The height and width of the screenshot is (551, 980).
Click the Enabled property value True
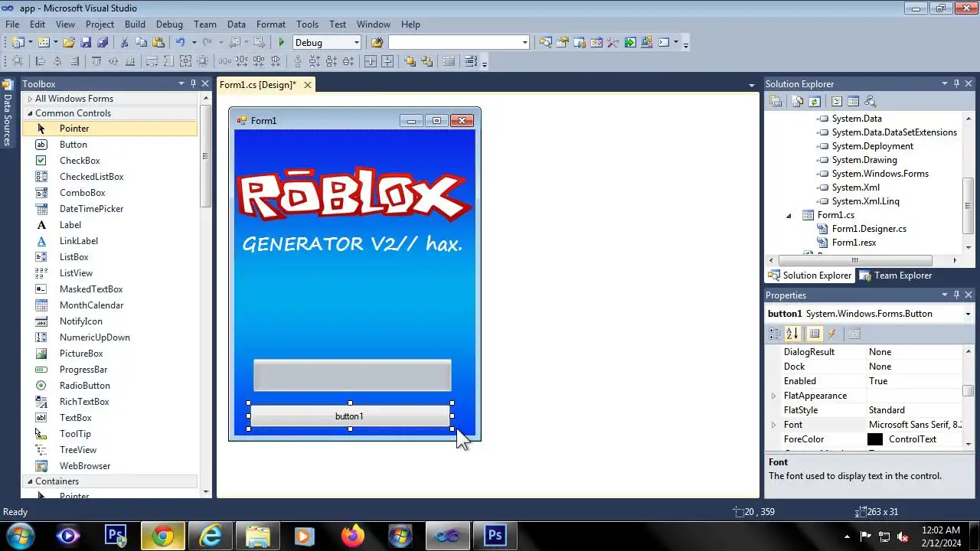pyautogui.click(x=878, y=381)
